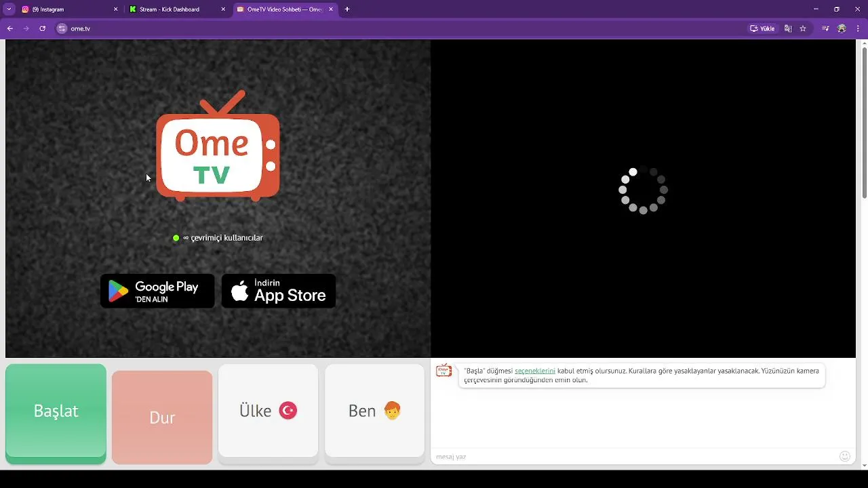Click the OmeTV logo in the video panel
The image size is (868, 488).
[218, 146]
